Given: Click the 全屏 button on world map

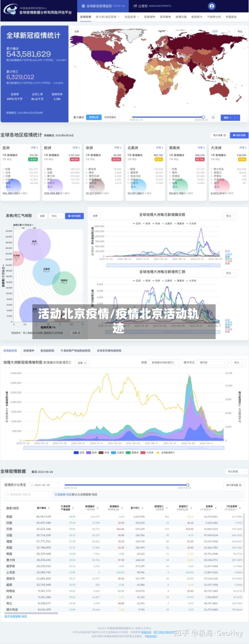Looking at the screenshot, I should [x=76, y=30].
